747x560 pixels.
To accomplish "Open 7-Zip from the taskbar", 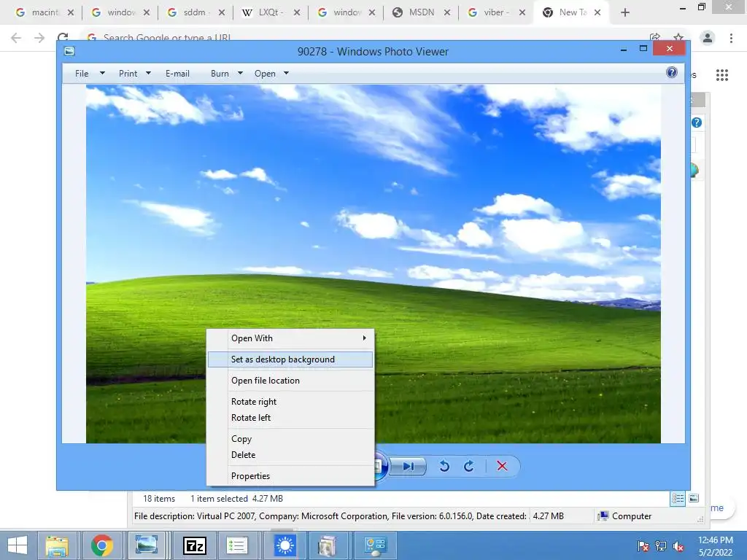I will (x=194, y=545).
